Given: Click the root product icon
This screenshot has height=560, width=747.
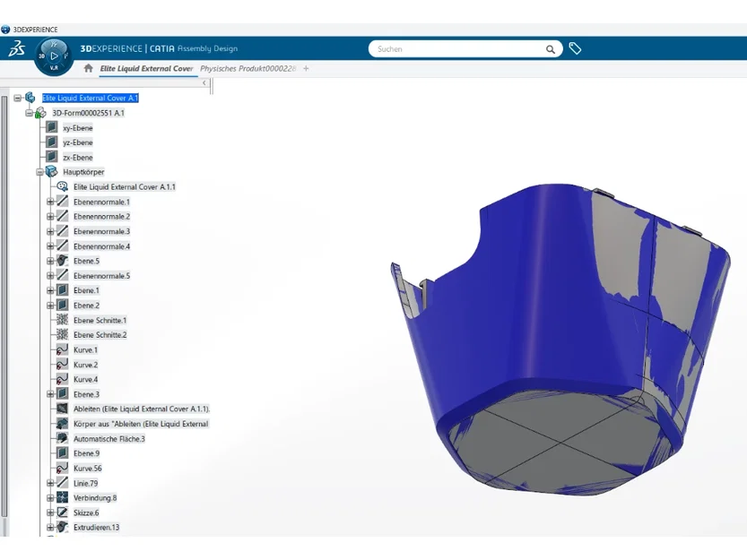Looking at the screenshot, I should 30,98.
